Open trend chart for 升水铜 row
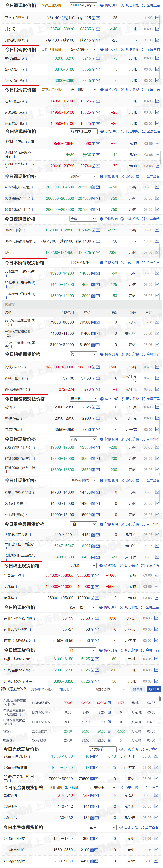The width and height of the screenshot is (163, 868). tap(157, 29)
